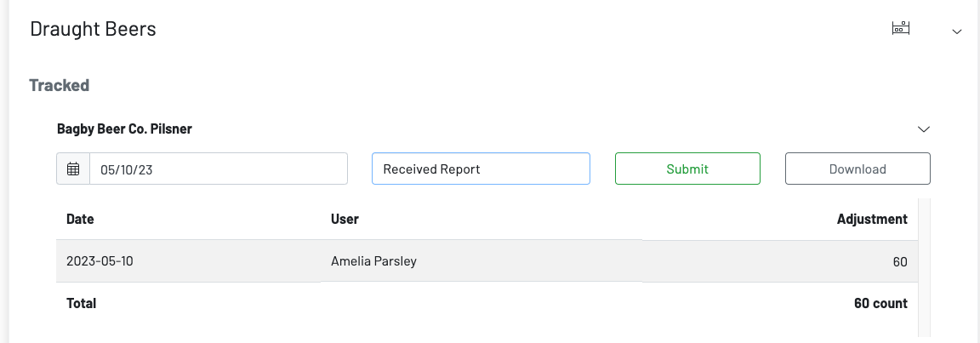Image resolution: width=980 pixels, height=343 pixels.
Task: Click the User column header
Action: pos(345,219)
